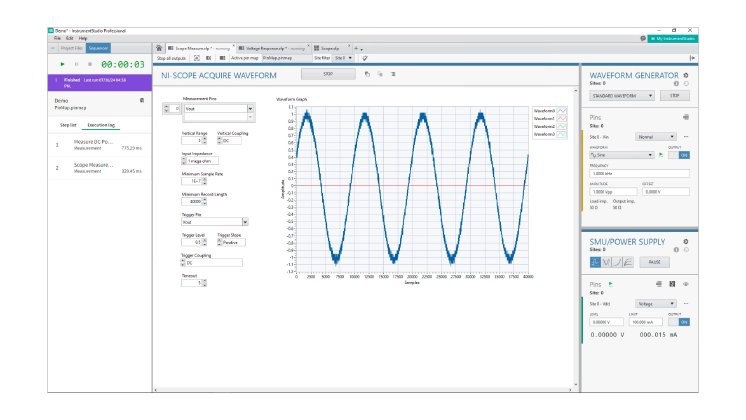Switch to Step list tab
Viewport: 746px width, 420px height.
[x=68, y=125]
